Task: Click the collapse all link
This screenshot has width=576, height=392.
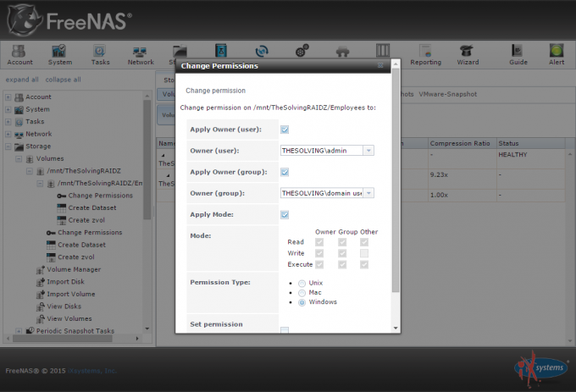Action: click(x=64, y=80)
